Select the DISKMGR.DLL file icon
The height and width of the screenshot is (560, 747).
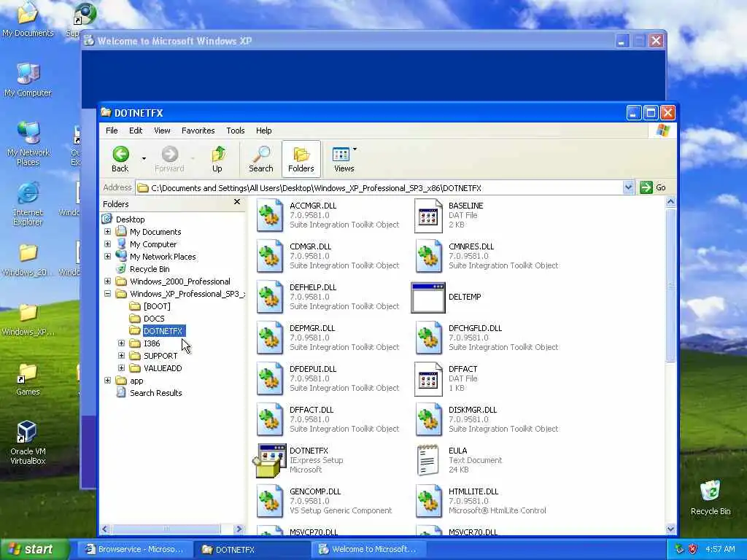[x=428, y=420]
